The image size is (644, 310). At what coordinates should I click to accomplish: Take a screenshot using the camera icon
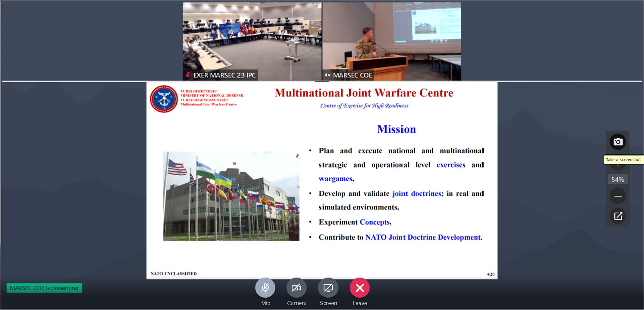[618, 142]
